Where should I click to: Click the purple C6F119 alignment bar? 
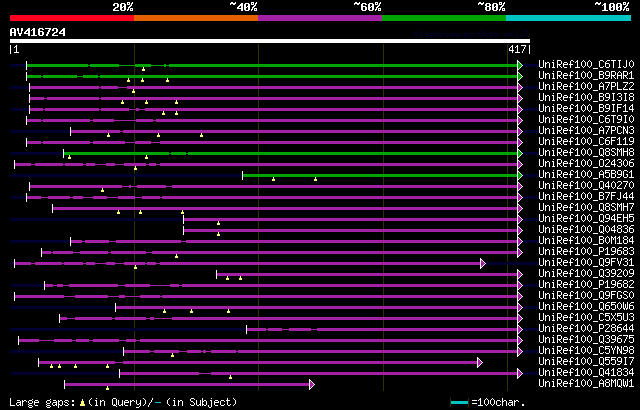click(x=272, y=142)
